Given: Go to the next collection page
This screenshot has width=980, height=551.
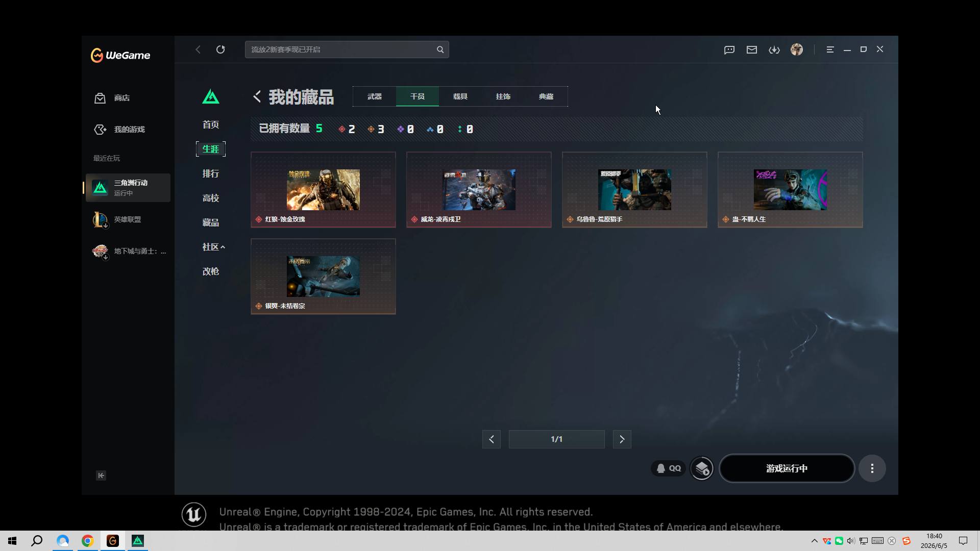Looking at the screenshot, I should tap(622, 439).
